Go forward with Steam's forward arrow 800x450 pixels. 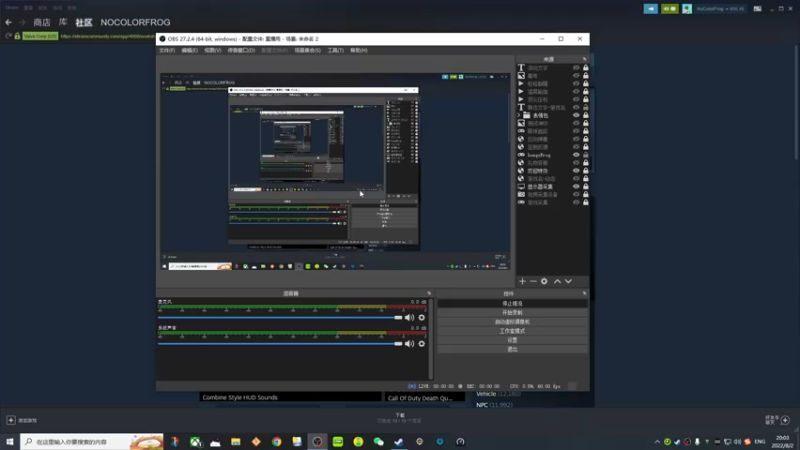coord(22,22)
